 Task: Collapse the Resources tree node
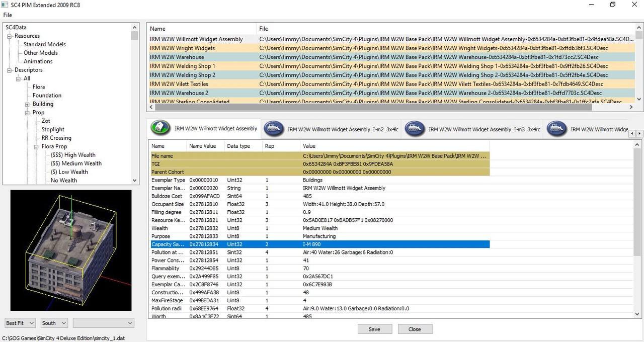click(x=9, y=36)
